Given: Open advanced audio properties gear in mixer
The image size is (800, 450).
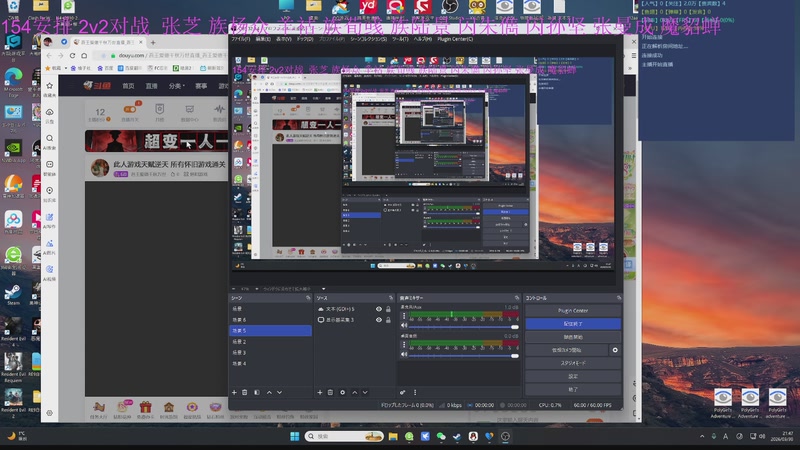Looking at the screenshot, I should pyautogui.click(x=403, y=392).
